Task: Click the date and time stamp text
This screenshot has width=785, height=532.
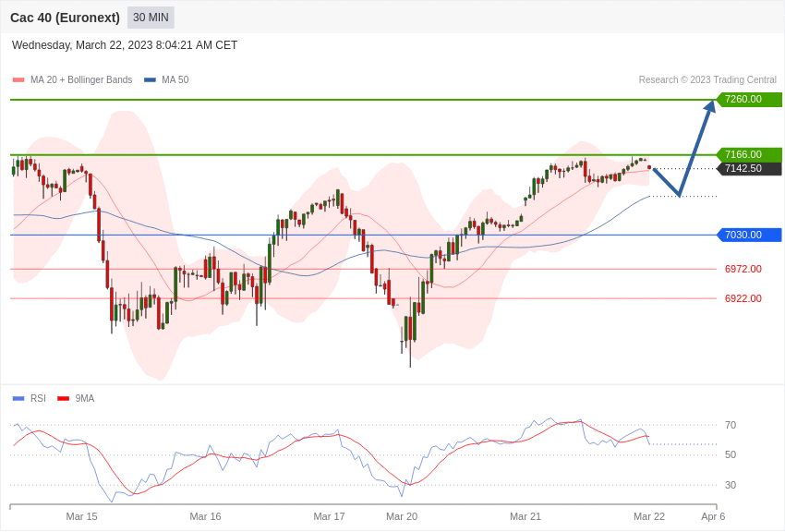Action: 125,45
